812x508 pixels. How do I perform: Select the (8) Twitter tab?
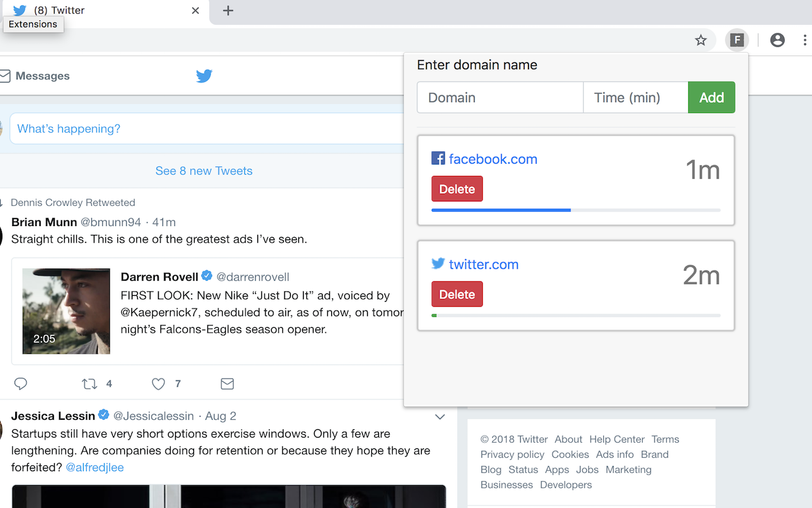(105, 11)
